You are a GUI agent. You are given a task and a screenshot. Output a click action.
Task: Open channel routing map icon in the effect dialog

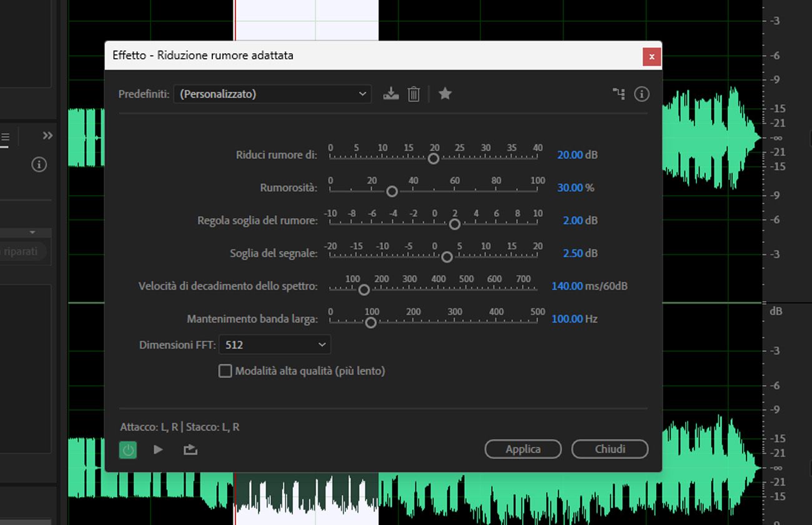pos(619,94)
